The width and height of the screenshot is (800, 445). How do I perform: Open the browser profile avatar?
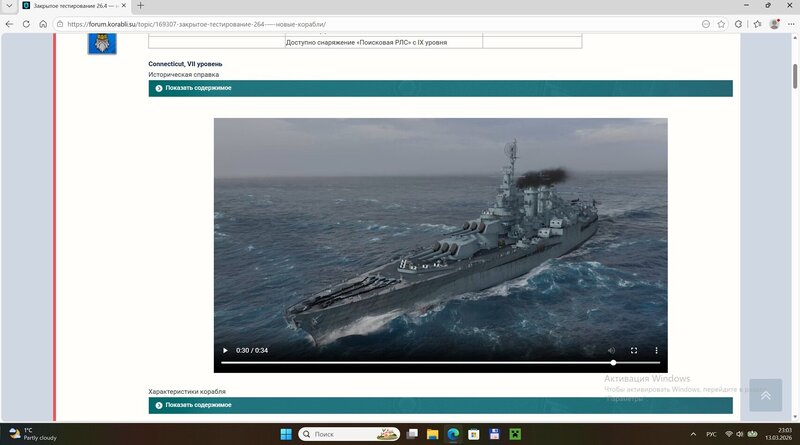pos(774,24)
